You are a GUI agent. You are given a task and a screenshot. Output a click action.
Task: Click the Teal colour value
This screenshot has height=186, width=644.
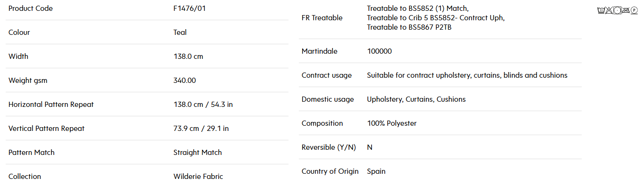[x=180, y=32]
